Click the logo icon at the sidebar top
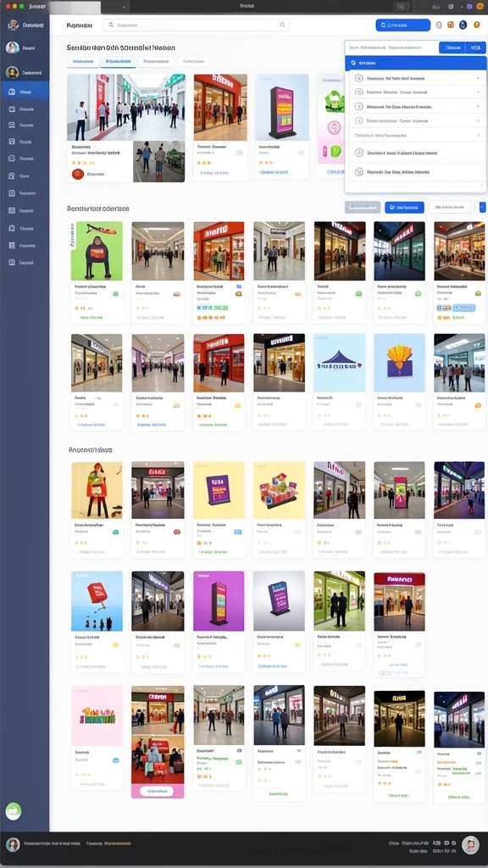The height and width of the screenshot is (868, 488). tap(14, 25)
